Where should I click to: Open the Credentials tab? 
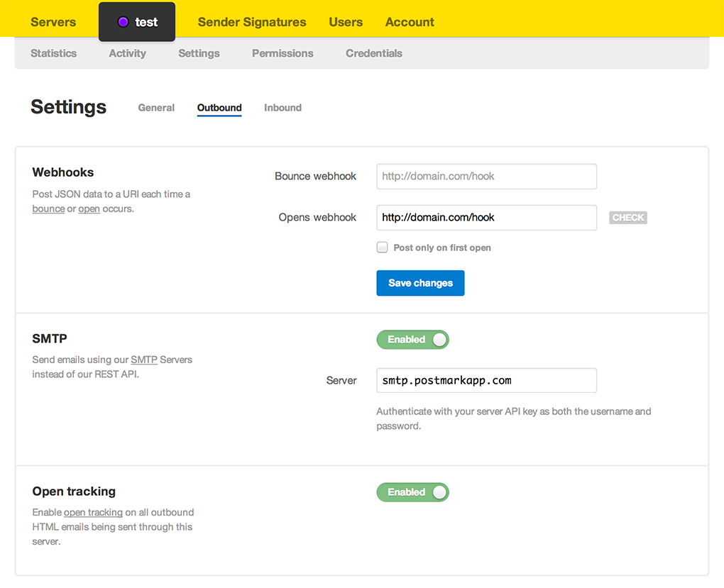tap(373, 52)
